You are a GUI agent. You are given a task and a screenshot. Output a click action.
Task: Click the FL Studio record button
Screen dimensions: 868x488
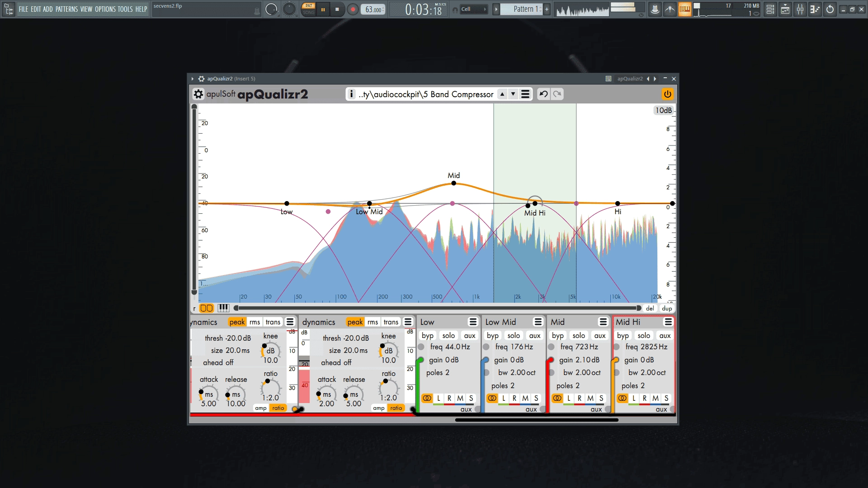(x=353, y=9)
